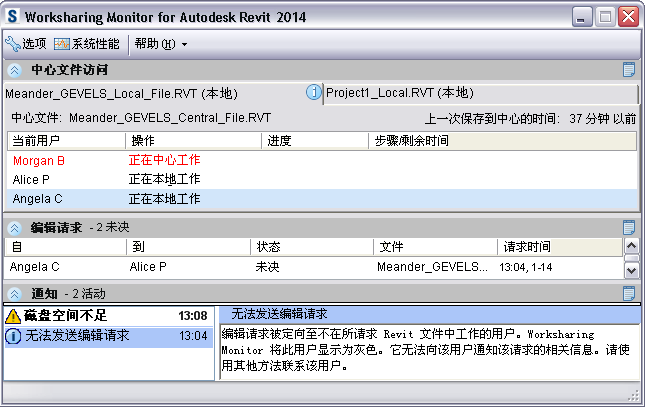Open the 帮助(H) help menu
Image resolution: width=645 pixels, height=407 pixels.
pyautogui.click(x=155, y=44)
